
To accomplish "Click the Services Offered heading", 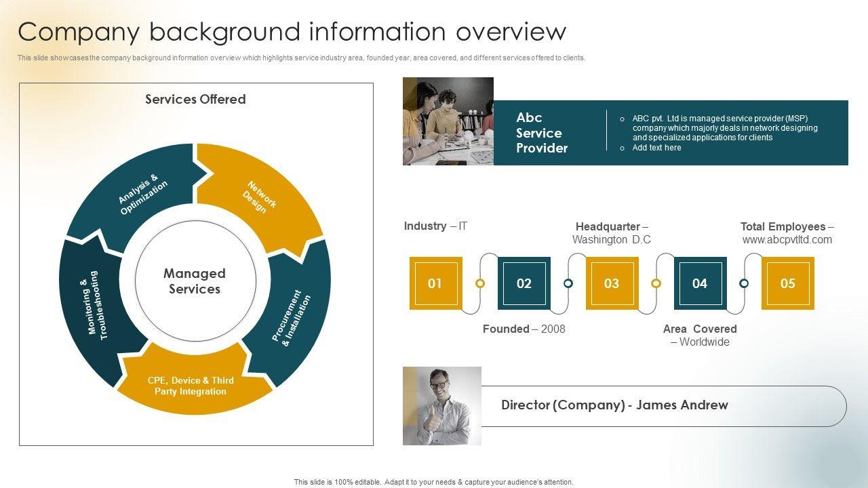I will (195, 100).
